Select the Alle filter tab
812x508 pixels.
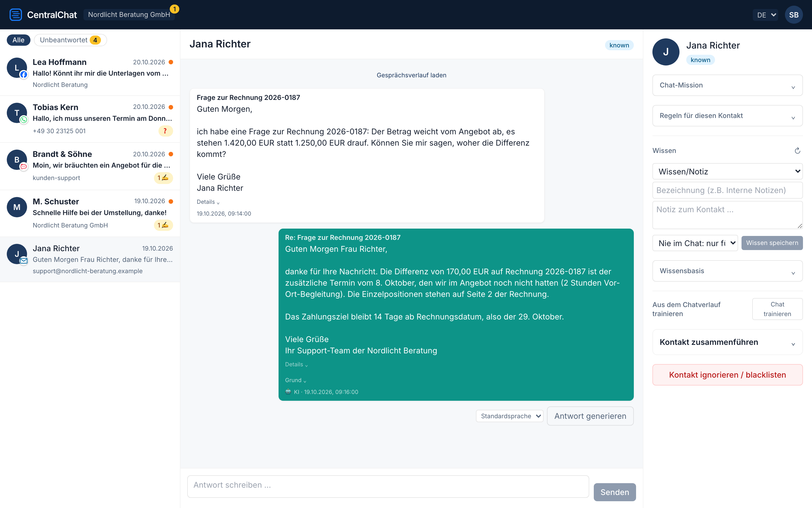coord(18,40)
